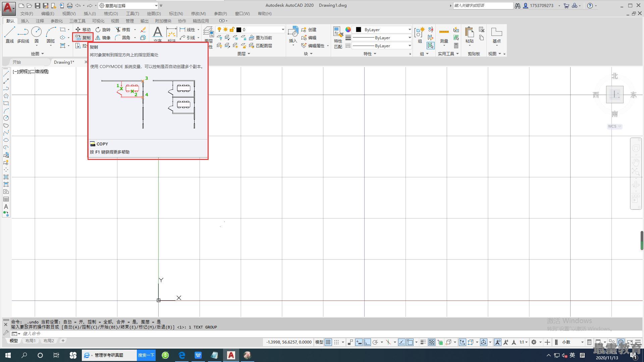Click the Create block (创建) button
The width and height of the screenshot is (644, 362).
[309, 29]
